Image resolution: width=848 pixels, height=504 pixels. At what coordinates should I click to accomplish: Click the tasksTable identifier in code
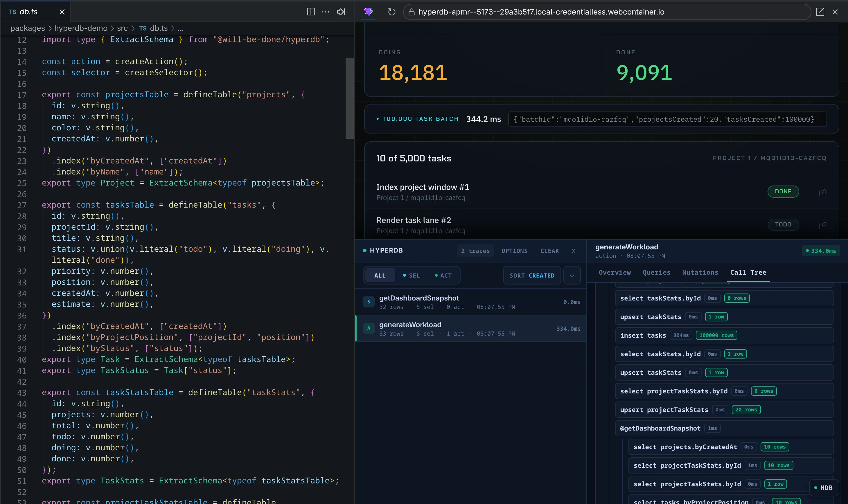[x=130, y=205]
